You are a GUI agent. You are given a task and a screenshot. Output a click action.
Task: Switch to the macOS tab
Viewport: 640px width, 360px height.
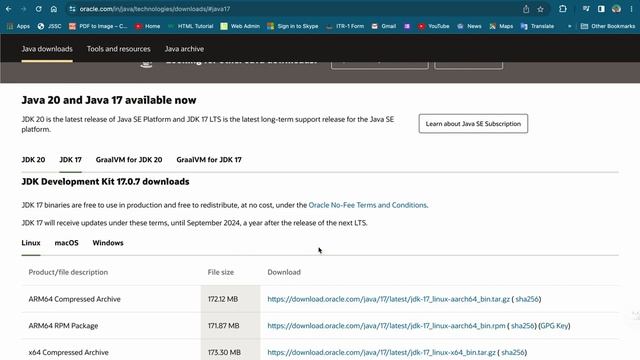pyautogui.click(x=67, y=243)
